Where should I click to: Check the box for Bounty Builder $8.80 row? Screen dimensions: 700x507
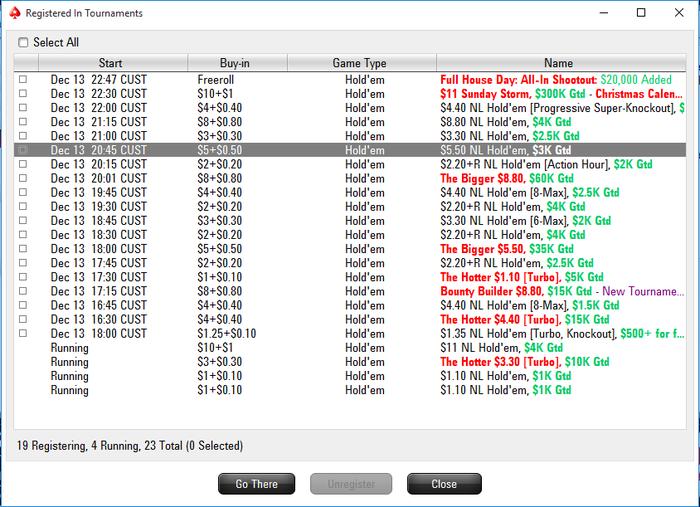(x=23, y=291)
